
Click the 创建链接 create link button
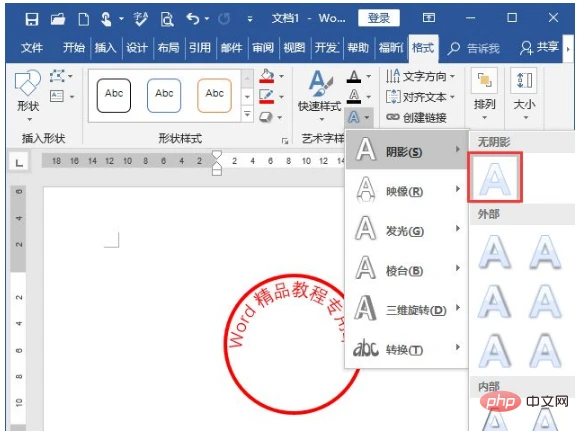pyautogui.click(x=416, y=118)
